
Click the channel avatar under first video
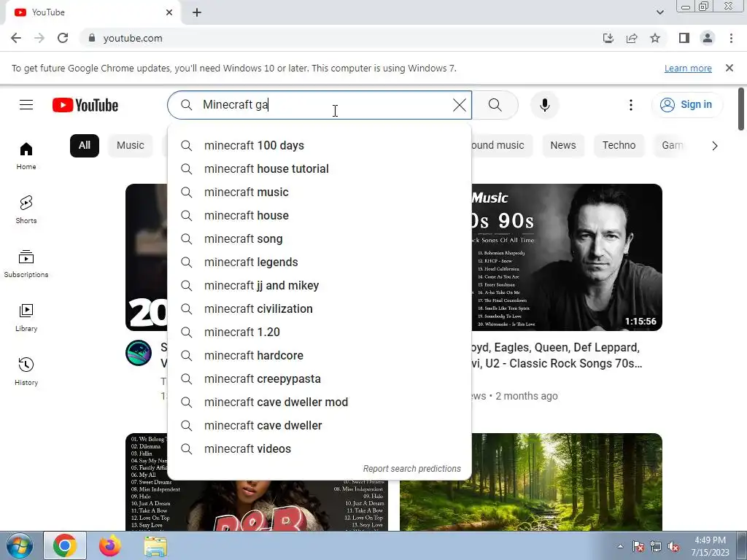coord(139,353)
